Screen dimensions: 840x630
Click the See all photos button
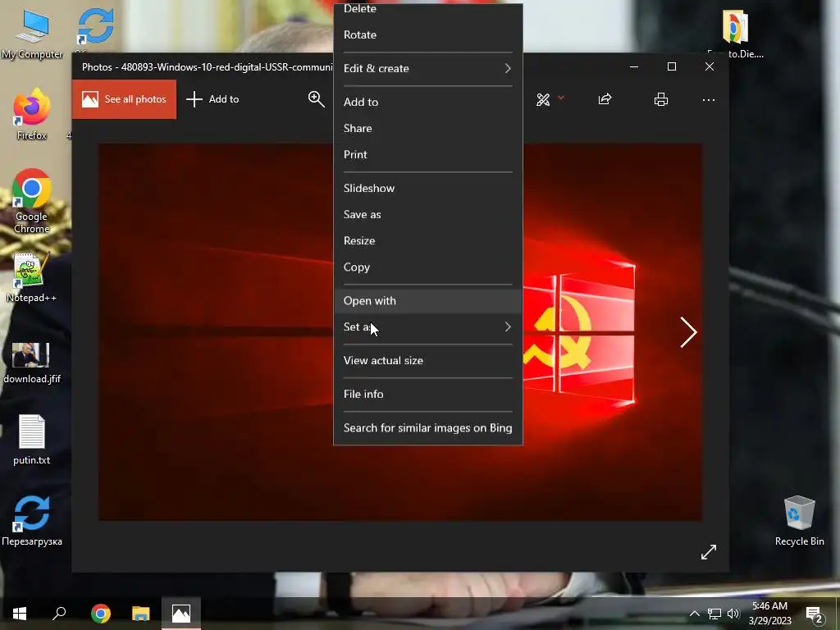[125, 99]
